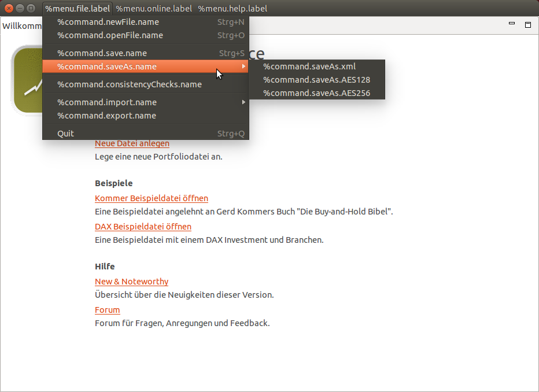Choose Quit from the file menu
Screen dimensions: 539x392
[x=66, y=134]
